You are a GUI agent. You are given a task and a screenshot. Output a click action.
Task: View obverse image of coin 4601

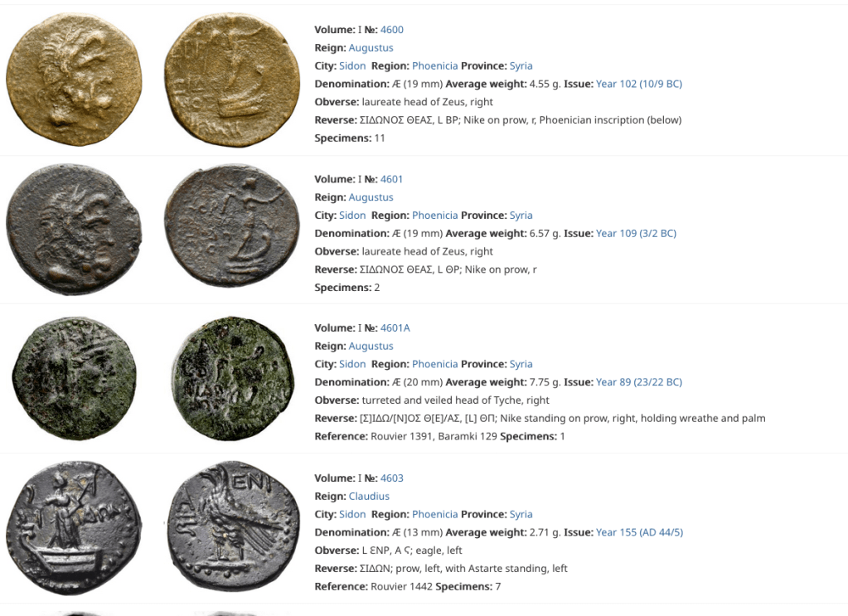point(74,230)
